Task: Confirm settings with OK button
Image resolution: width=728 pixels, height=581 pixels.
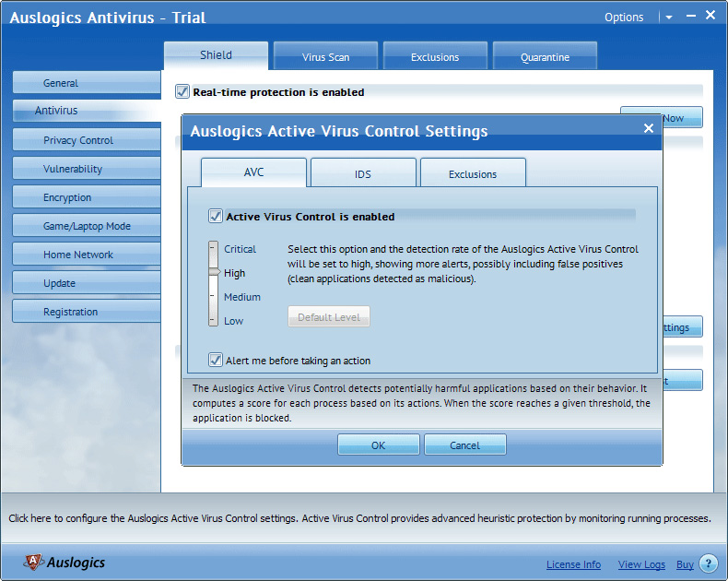Action: [x=379, y=445]
